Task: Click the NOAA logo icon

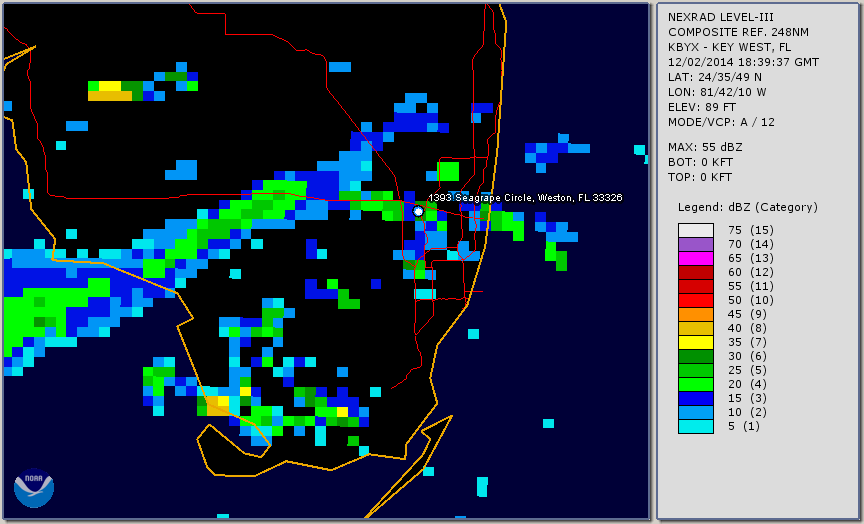Action: [34, 488]
